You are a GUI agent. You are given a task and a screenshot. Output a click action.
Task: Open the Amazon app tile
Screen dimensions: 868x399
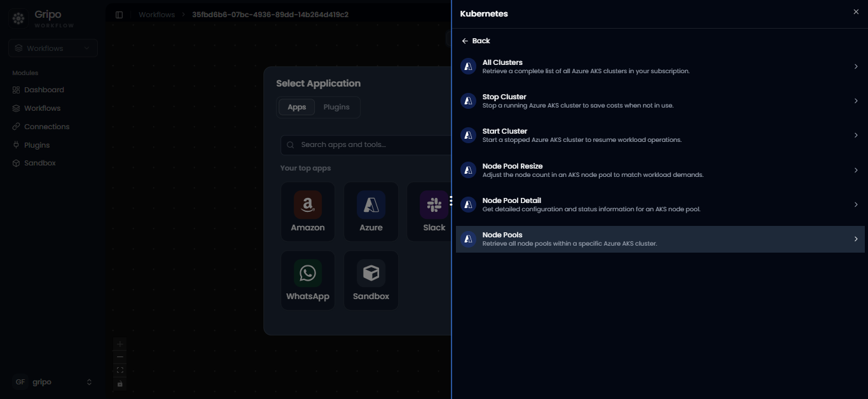pos(308,212)
